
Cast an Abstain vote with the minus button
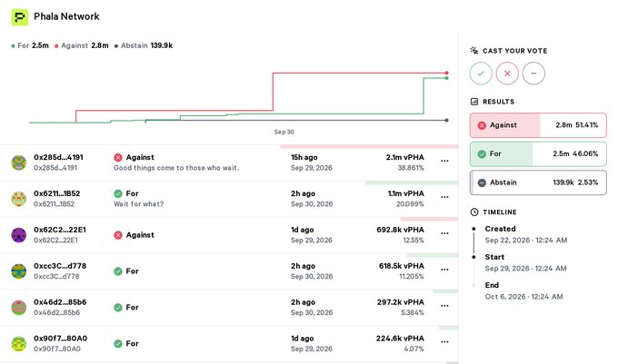(x=533, y=74)
